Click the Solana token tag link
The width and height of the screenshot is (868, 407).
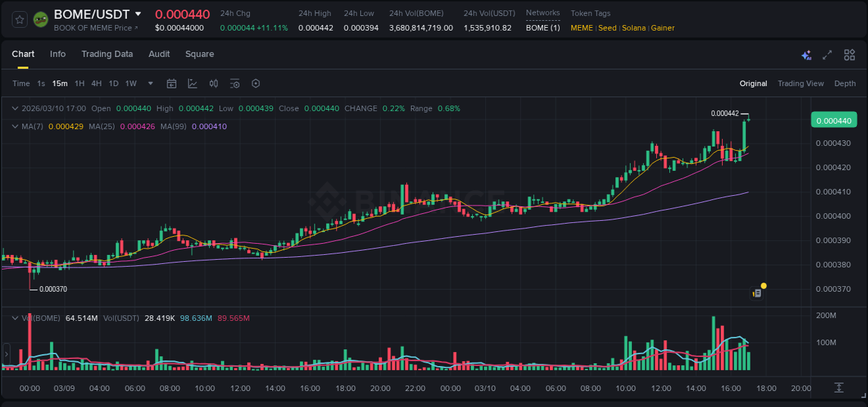point(634,28)
